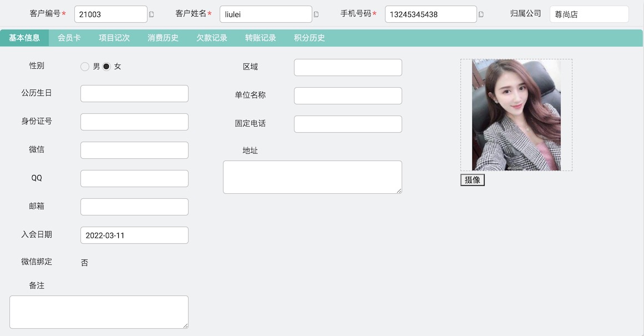The image size is (644, 336).
Task: Click the 微信绑定 label
Action: pyautogui.click(x=37, y=262)
